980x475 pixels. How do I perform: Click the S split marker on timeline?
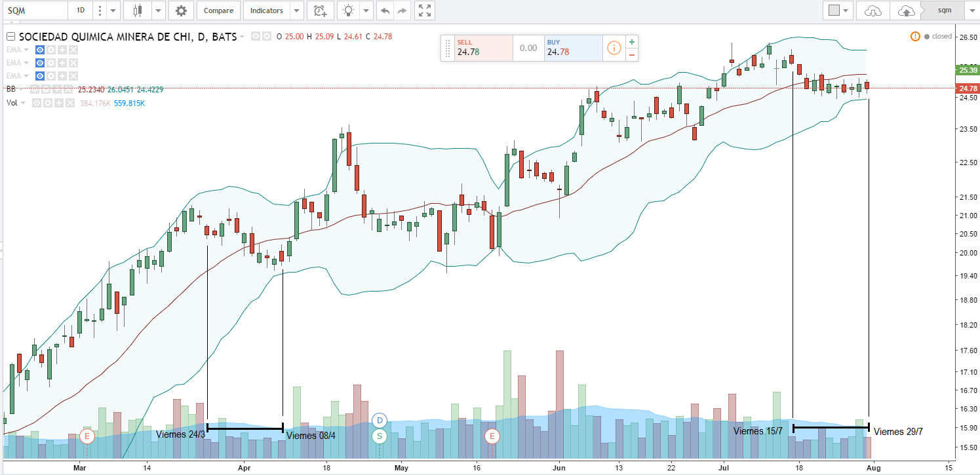coord(380,436)
